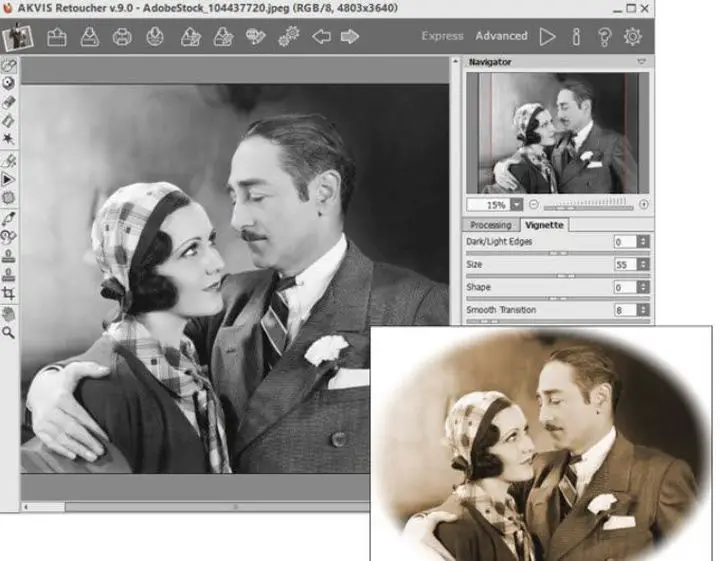Click the Size value stepper arrows

pyautogui.click(x=643, y=265)
